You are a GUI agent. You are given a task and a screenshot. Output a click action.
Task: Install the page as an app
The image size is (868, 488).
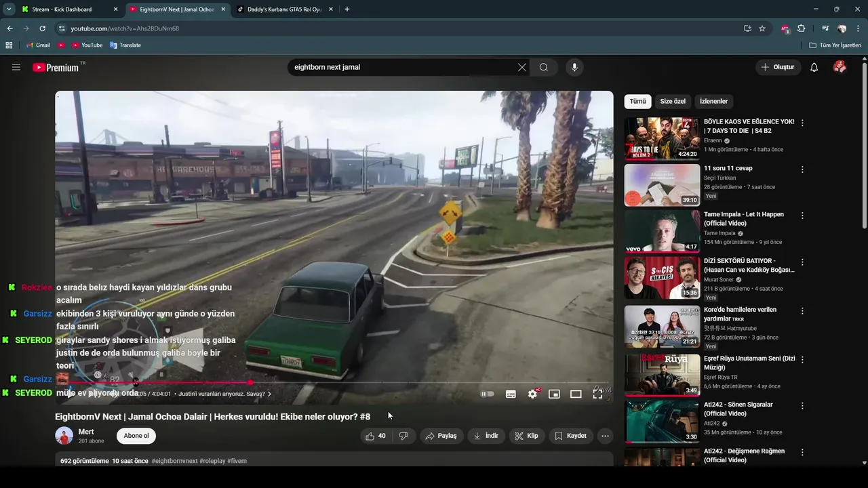pyautogui.click(x=747, y=28)
